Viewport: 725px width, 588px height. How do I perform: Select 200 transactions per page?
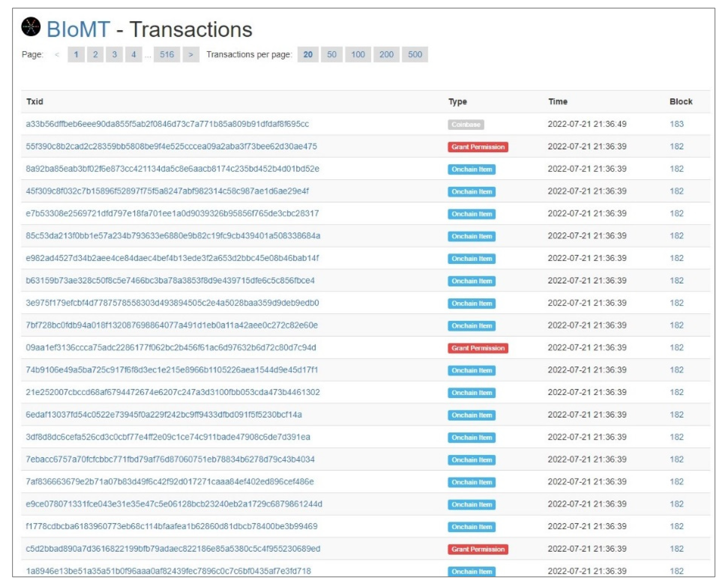tap(386, 54)
